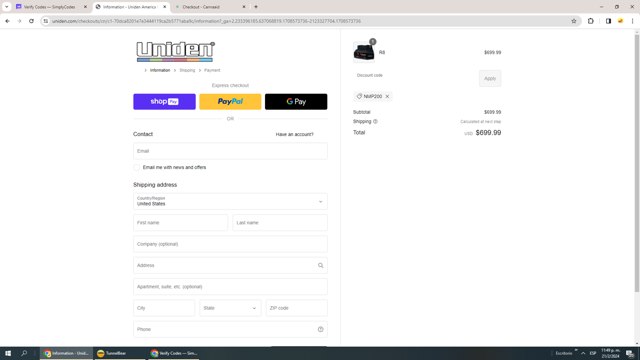Image resolution: width=640 pixels, height=360 pixels.
Task: Apply the discount code
Action: 490,78
